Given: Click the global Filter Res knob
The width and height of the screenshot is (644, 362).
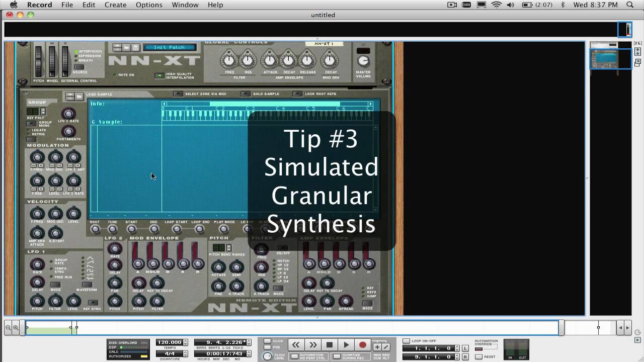Looking at the screenshot, I should tap(248, 61).
